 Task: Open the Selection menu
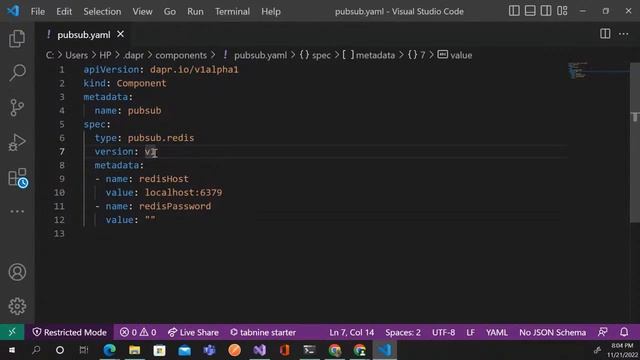[102, 11]
